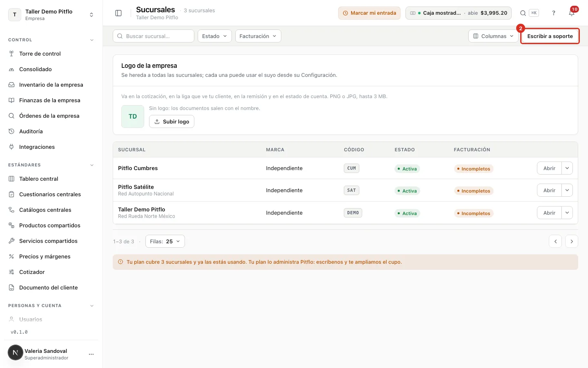Screen dimensions: 588x368
Task: Open the Facturación filter dropdown
Action: click(258, 36)
